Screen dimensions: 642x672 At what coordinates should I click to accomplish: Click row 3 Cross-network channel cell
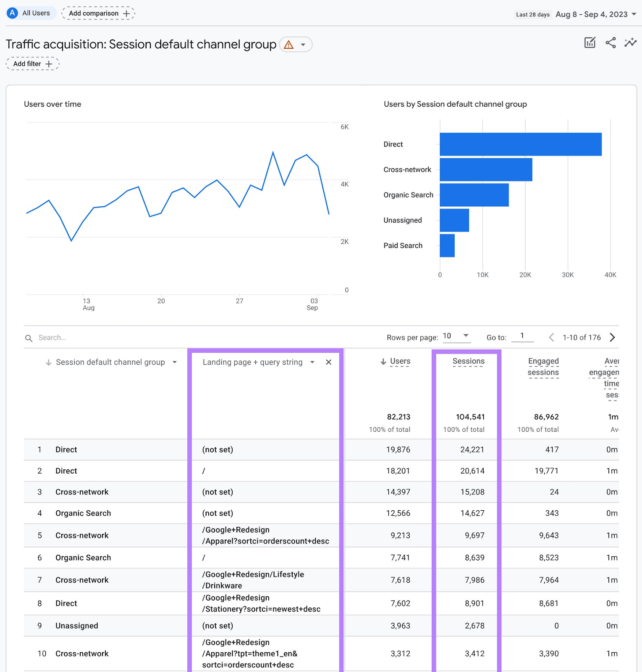82,492
